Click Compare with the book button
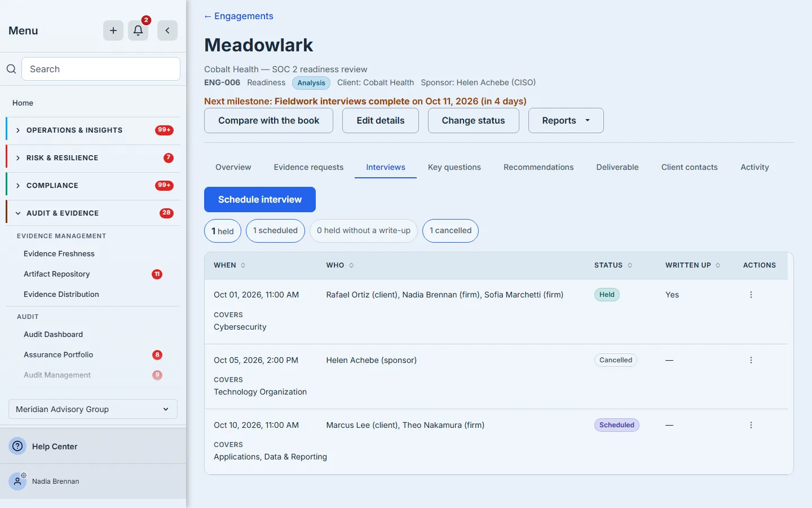 pyautogui.click(x=268, y=121)
